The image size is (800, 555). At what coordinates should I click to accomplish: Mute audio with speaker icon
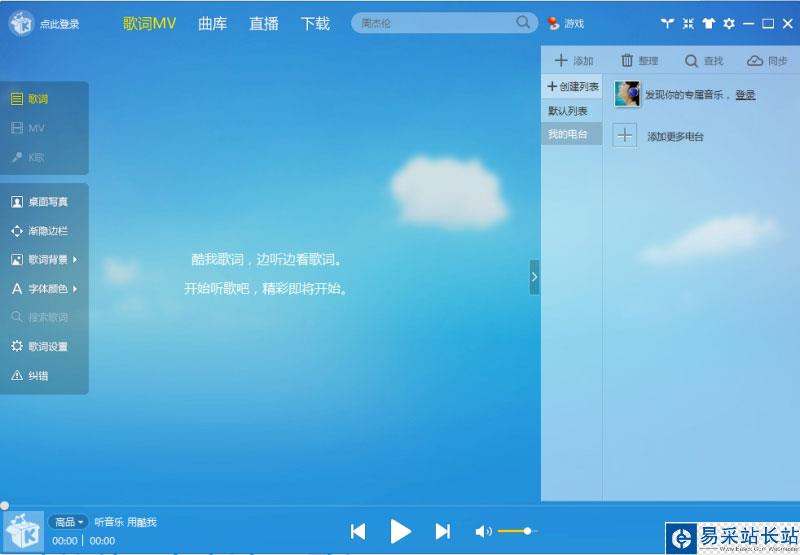483,532
